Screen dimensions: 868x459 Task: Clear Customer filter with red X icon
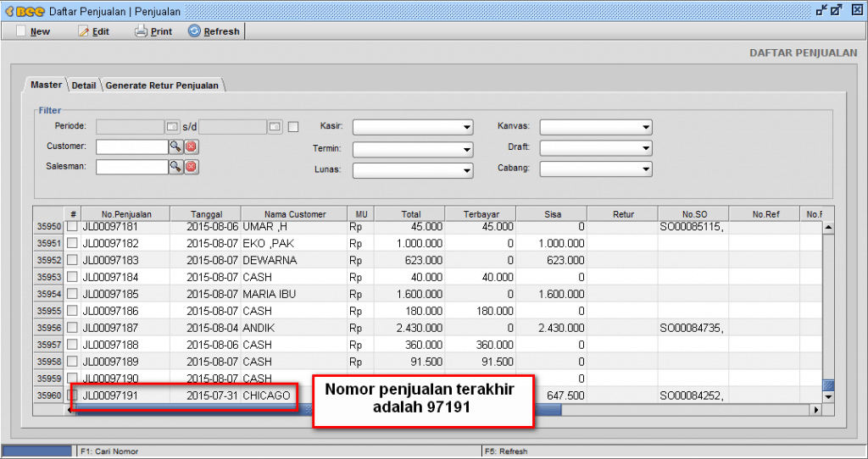pyautogui.click(x=192, y=147)
